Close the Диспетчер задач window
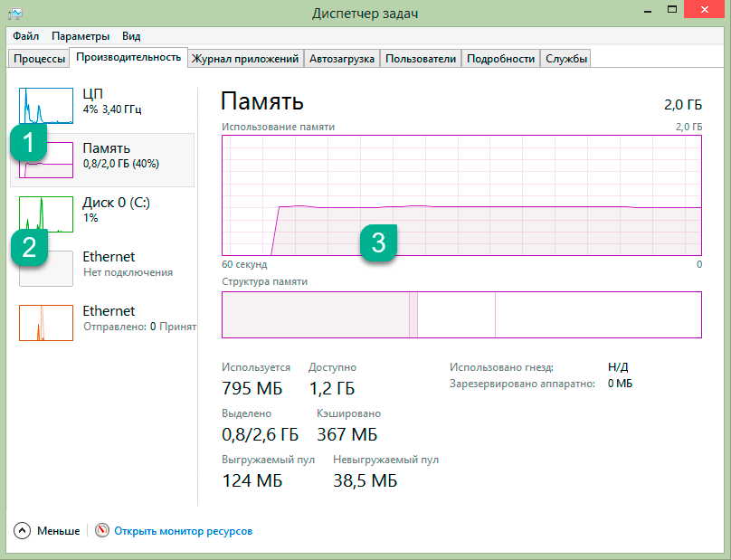The height and width of the screenshot is (560, 731). [x=705, y=9]
